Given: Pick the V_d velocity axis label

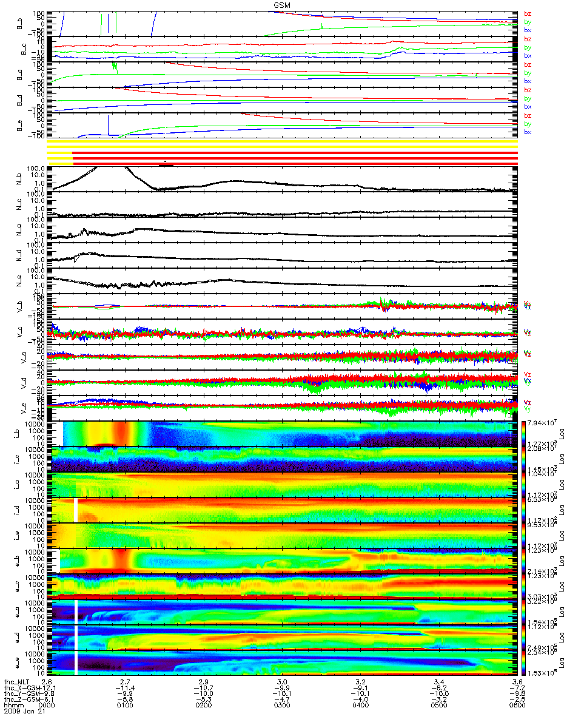Looking at the screenshot, I should (x=25, y=383).
